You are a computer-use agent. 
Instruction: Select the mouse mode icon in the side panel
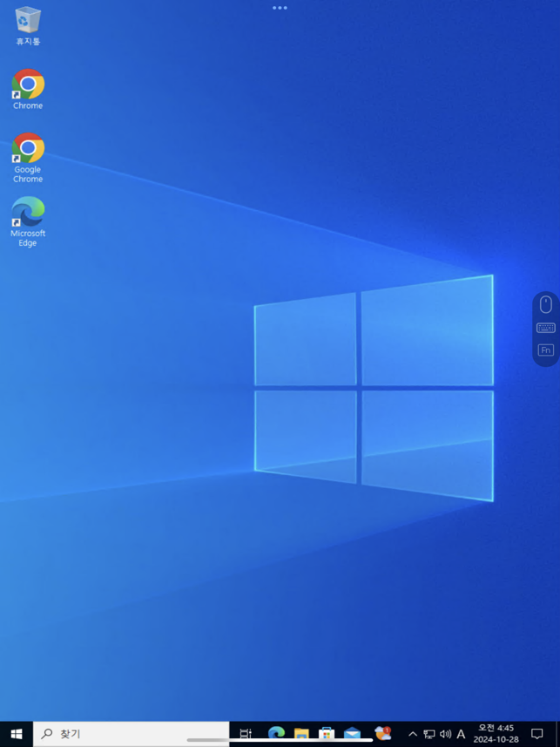(546, 304)
